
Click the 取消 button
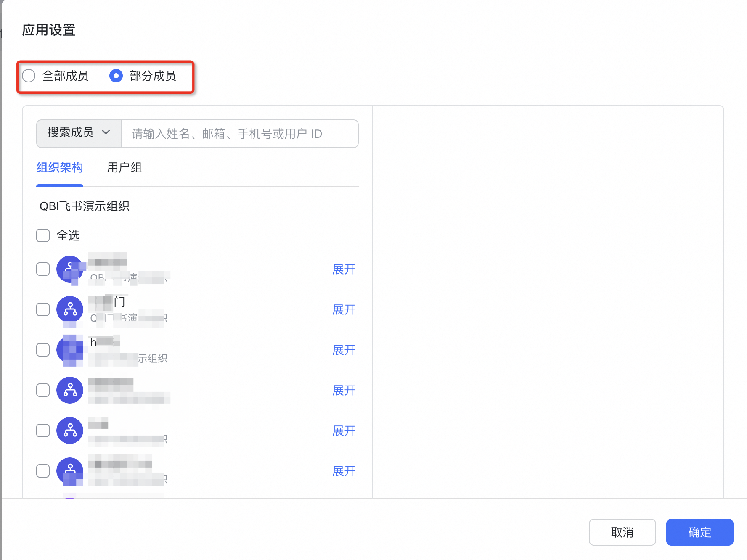click(x=622, y=532)
